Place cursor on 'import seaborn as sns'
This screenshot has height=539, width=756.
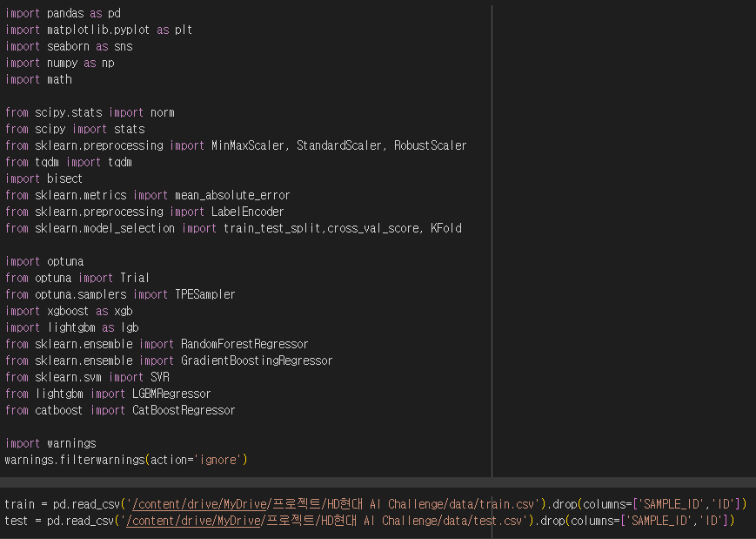pyautogui.click(x=69, y=46)
